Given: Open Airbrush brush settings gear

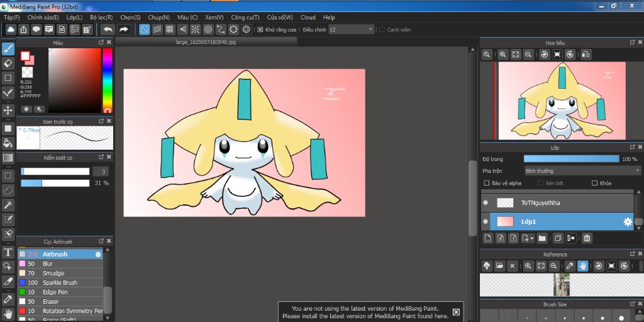Looking at the screenshot, I should point(97,255).
